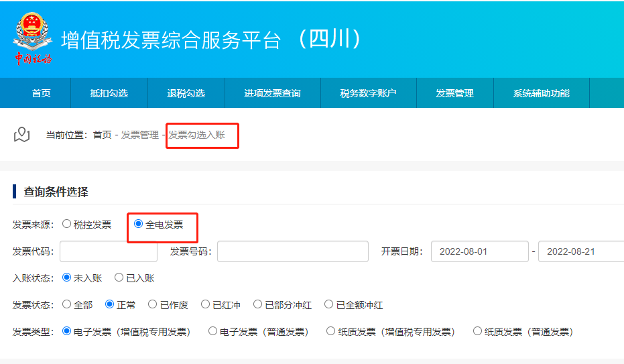The height and width of the screenshot is (364, 624).
Task: Click the 首页 breadcrumb link
Action: (x=103, y=135)
